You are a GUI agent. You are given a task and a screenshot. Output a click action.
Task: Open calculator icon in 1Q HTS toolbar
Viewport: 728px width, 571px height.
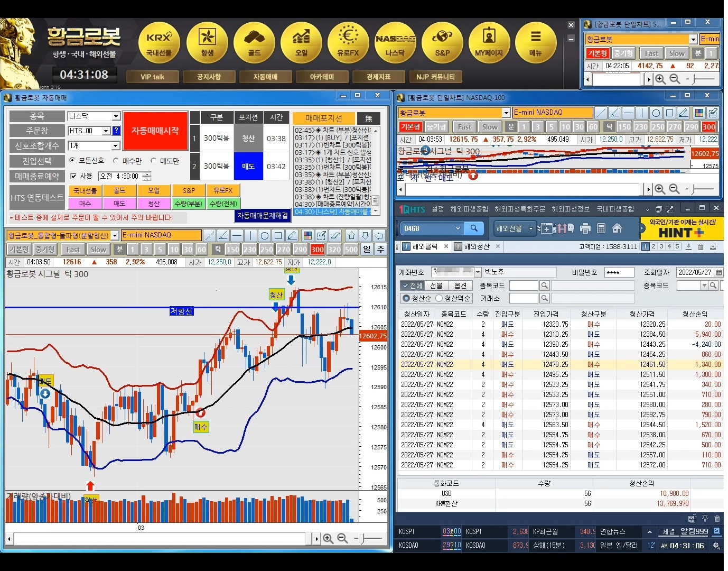tap(601, 228)
